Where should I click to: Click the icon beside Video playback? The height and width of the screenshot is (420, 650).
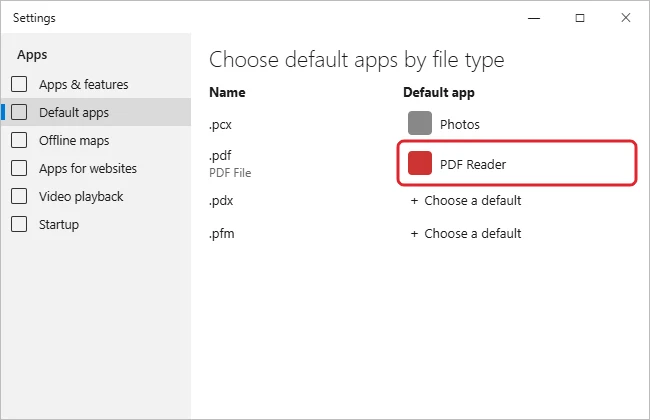click(19, 196)
